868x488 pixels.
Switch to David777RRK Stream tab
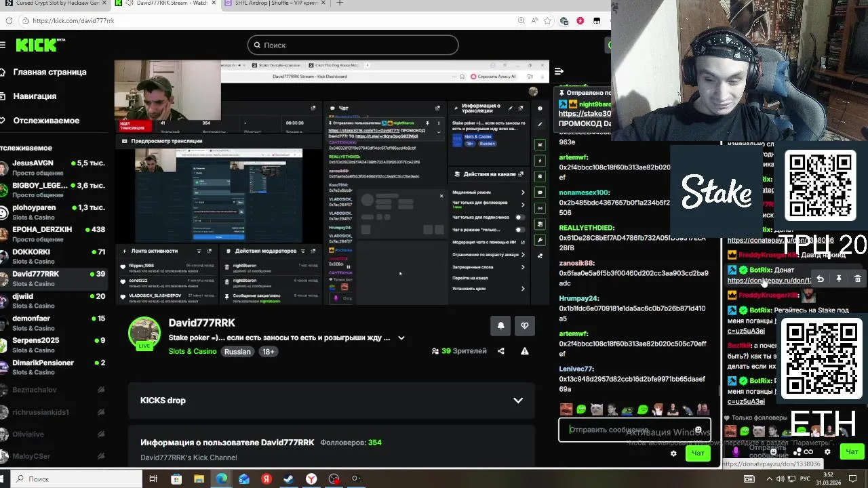pyautogui.click(x=165, y=3)
